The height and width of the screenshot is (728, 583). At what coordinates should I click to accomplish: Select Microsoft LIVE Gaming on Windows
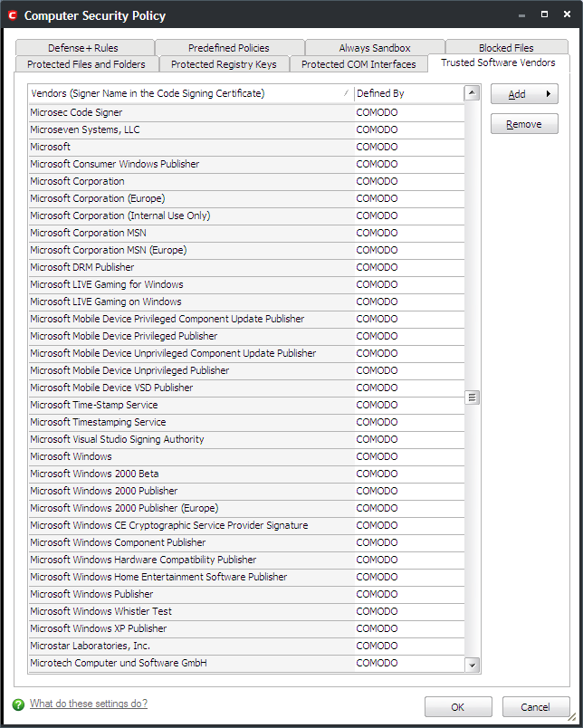(246, 302)
